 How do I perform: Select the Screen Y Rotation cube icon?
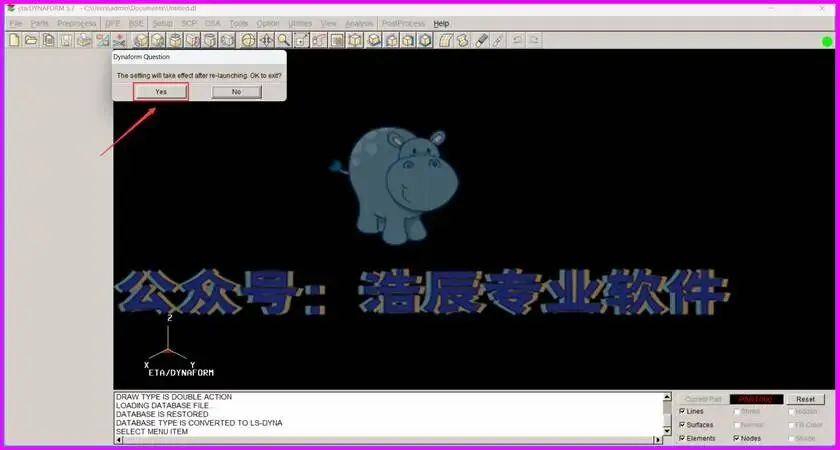pos(210,40)
